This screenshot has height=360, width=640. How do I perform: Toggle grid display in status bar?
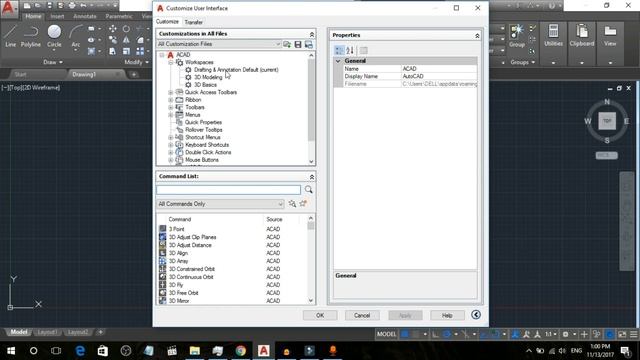coord(405,334)
